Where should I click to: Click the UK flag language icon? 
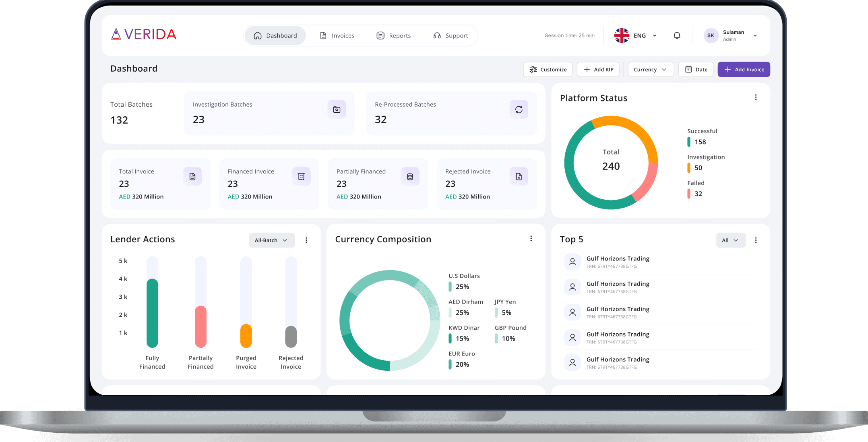tap(622, 35)
